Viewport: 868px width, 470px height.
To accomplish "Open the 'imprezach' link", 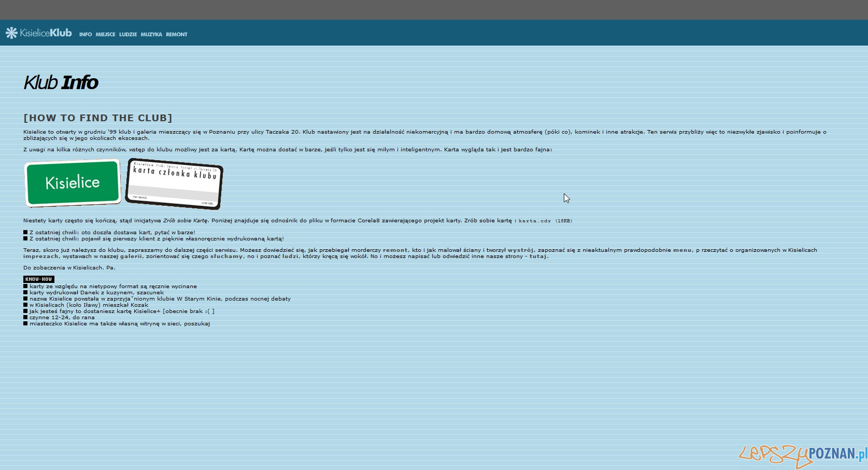I will point(41,256).
